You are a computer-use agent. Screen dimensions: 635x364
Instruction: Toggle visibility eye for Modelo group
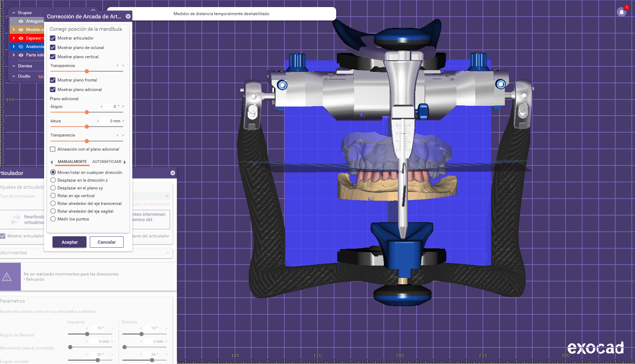21,30
